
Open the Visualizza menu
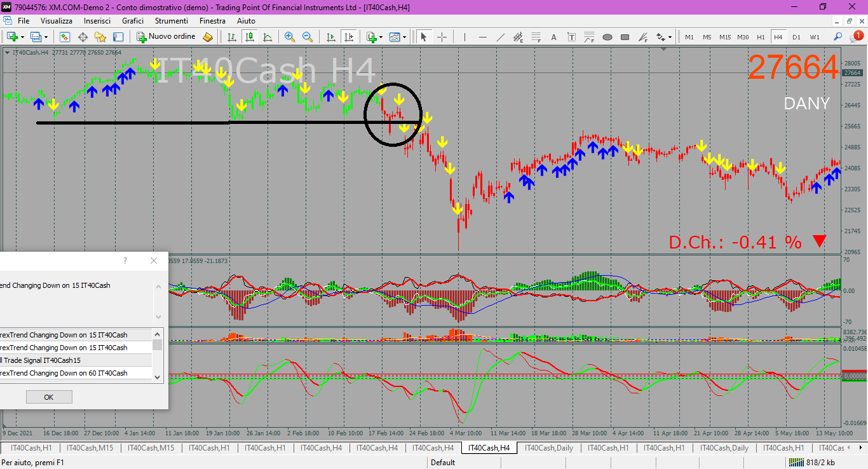pyautogui.click(x=57, y=21)
